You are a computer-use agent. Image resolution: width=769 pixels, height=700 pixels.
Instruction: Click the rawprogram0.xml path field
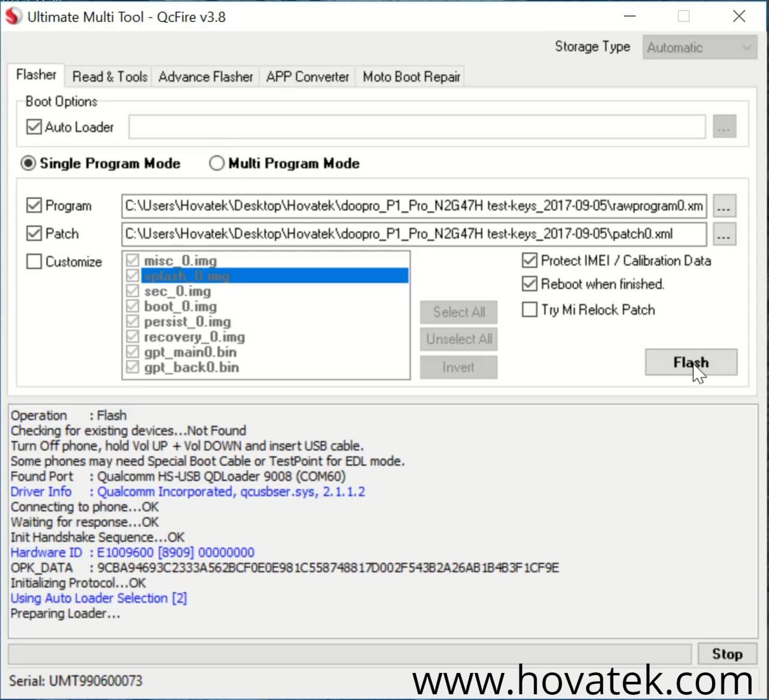click(x=414, y=206)
